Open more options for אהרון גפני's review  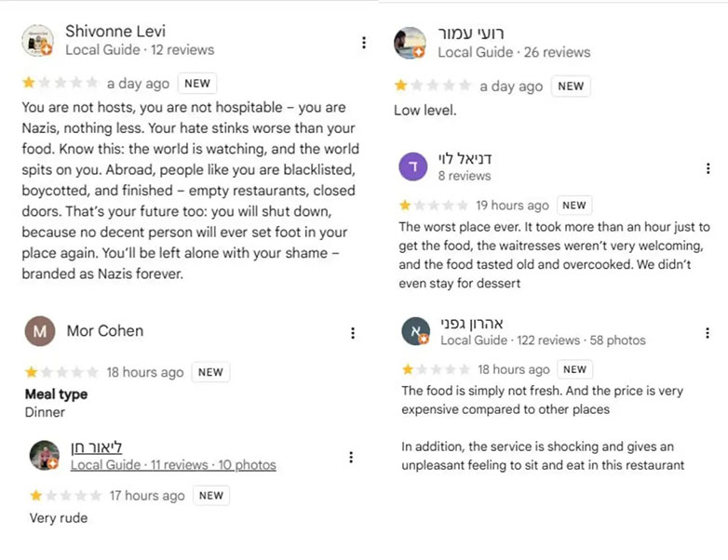click(708, 333)
